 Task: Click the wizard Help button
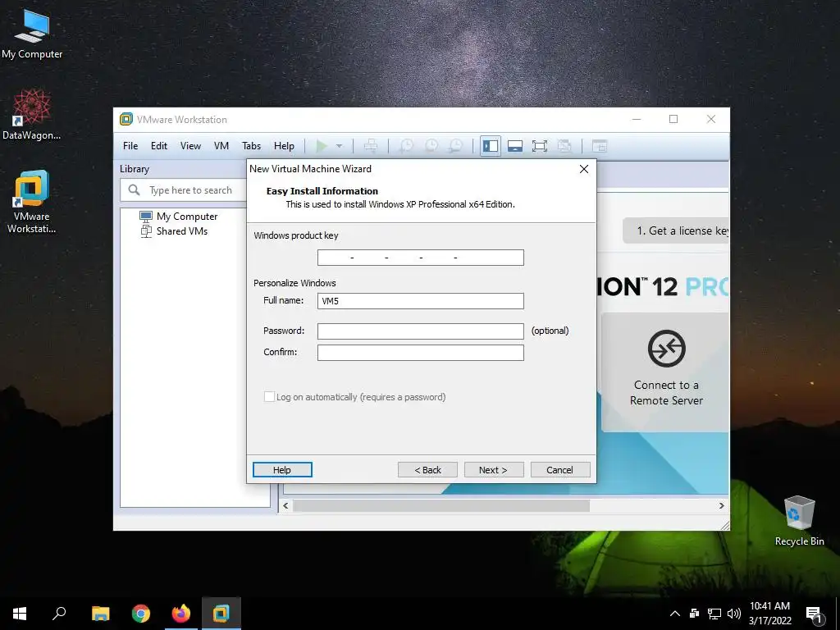tap(282, 470)
